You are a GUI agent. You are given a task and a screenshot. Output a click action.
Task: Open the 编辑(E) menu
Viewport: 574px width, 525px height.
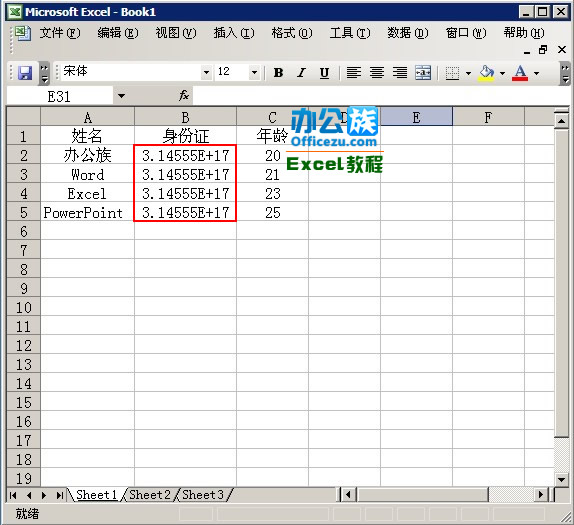coord(118,33)
